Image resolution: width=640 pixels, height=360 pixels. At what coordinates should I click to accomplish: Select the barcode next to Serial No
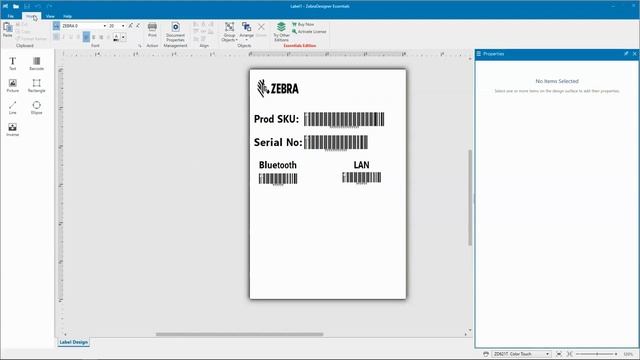point(336,143)
